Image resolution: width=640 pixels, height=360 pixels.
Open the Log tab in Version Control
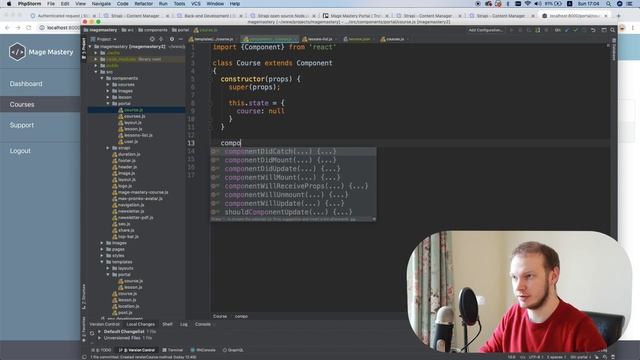pyautogui.click(x=184, y=324)
